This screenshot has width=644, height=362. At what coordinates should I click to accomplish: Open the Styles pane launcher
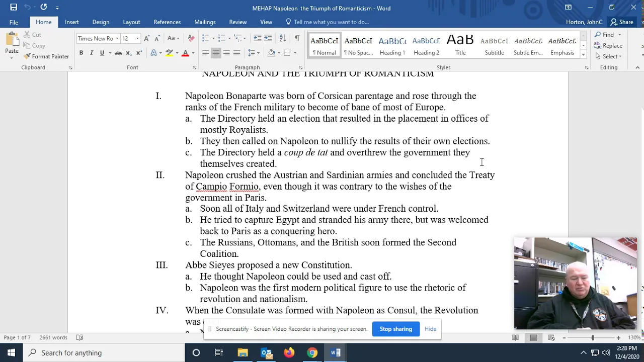[x=586, y=67]
